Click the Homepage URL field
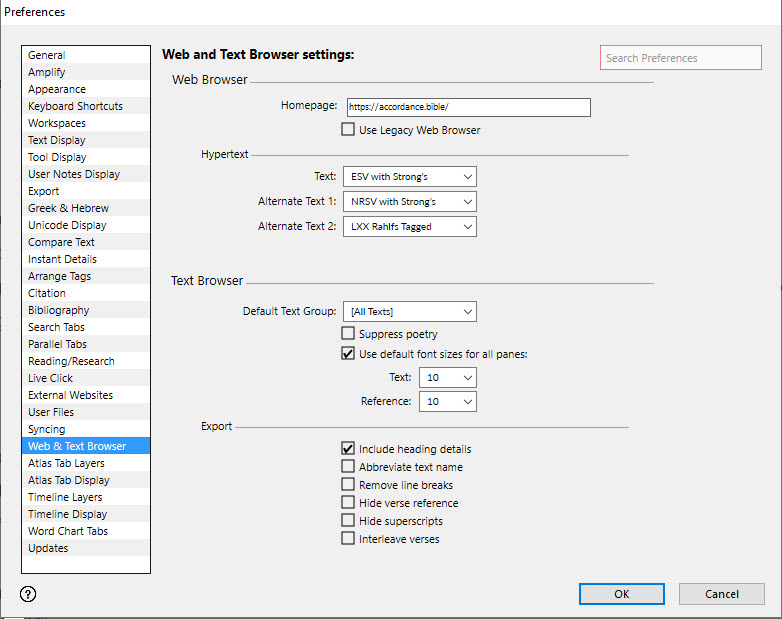The image size is (782, 619). (x=468, y=107)
